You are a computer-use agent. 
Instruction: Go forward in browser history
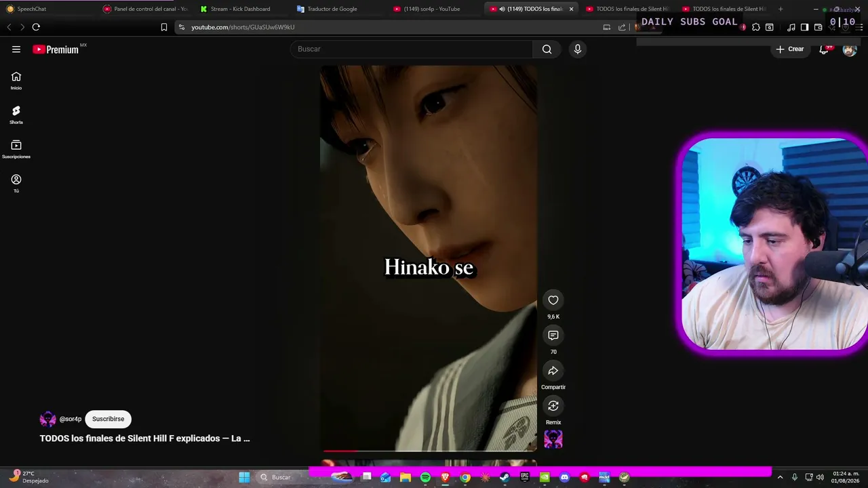point(22,27)
